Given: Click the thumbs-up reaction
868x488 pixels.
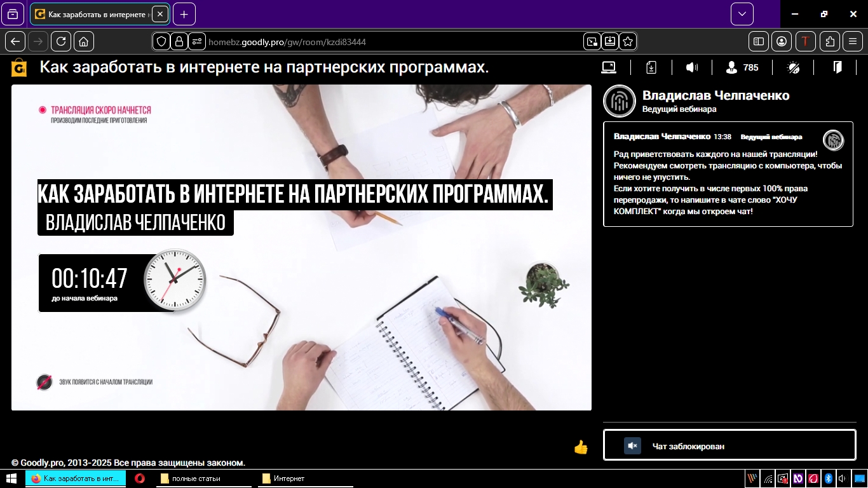Looking at the screenshot, I should click(x=580, y=448).
